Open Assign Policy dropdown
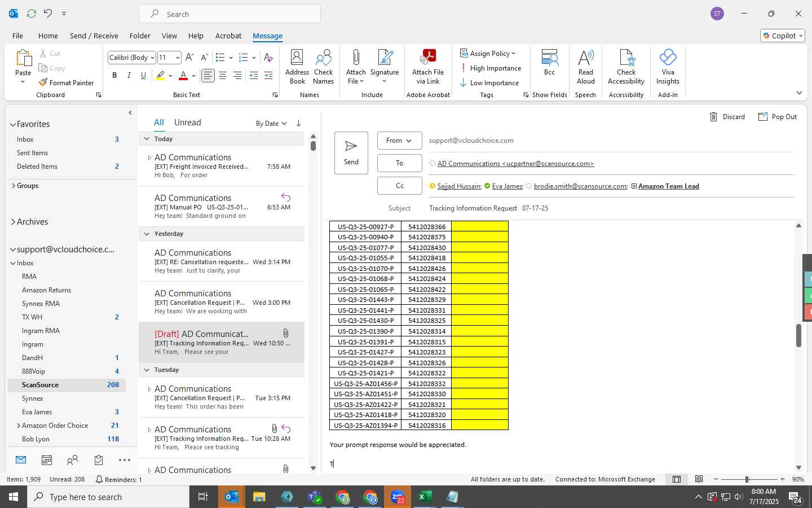Screen dimensions: 812x508 [488, 53]
